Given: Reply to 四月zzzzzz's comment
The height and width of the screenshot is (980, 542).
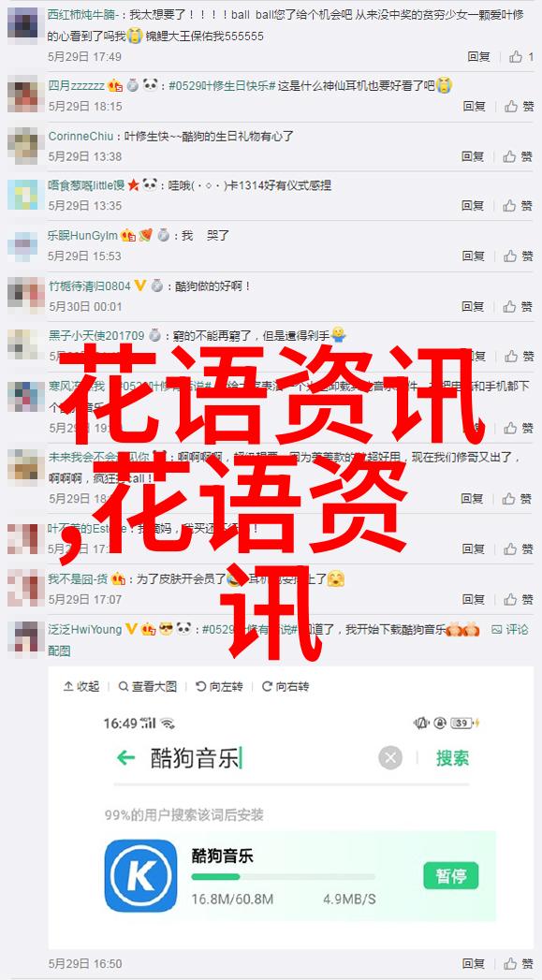Looking at the screenshot, I should click(475, 107).
